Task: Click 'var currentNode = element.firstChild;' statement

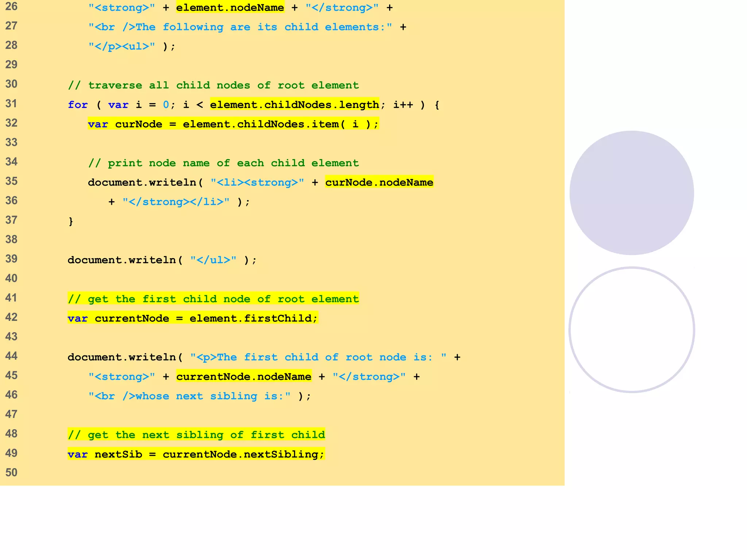Action: pos(193,318)
